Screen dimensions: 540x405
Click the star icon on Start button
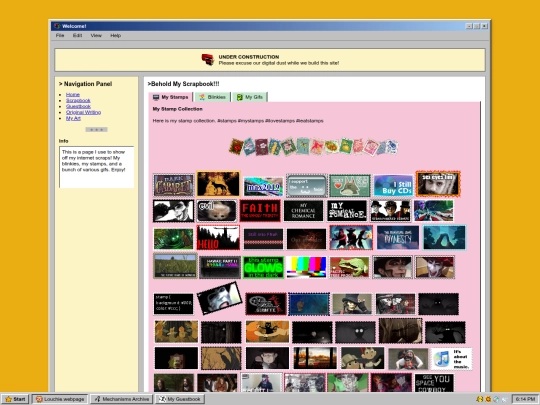[x=9, y=399]
